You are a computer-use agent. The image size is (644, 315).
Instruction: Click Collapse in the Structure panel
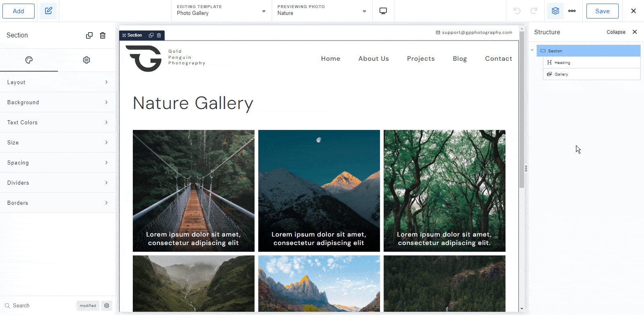click(616, 32)
